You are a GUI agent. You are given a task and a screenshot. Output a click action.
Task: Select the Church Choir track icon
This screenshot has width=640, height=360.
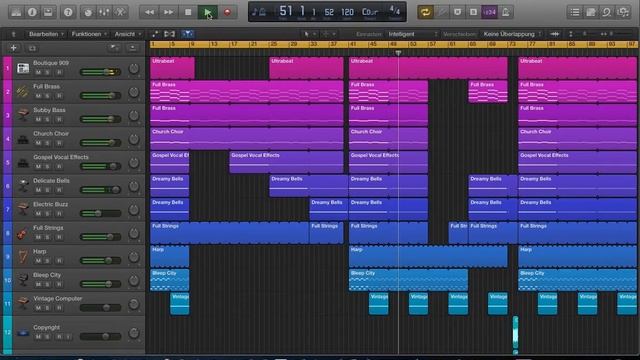click(x=23, y=139)
